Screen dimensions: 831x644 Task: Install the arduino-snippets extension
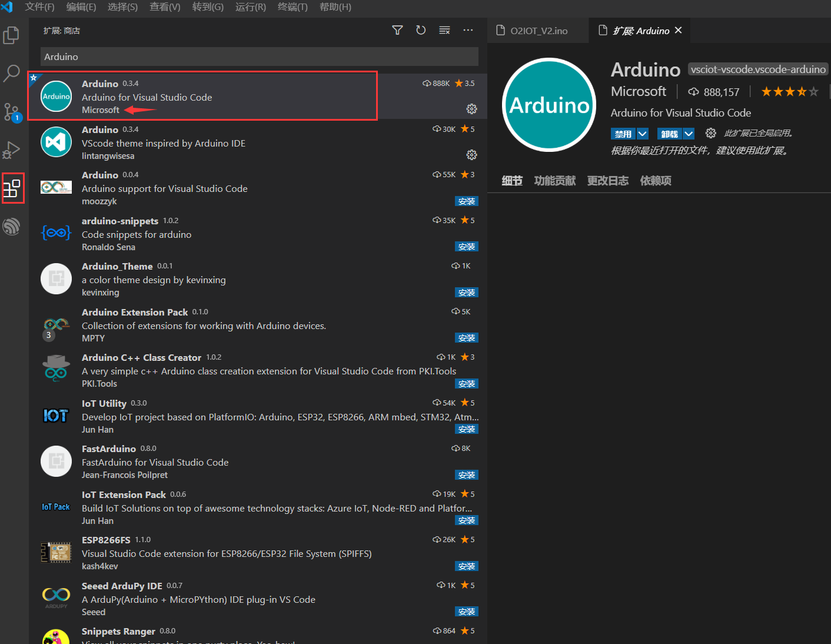coord(467,247)
